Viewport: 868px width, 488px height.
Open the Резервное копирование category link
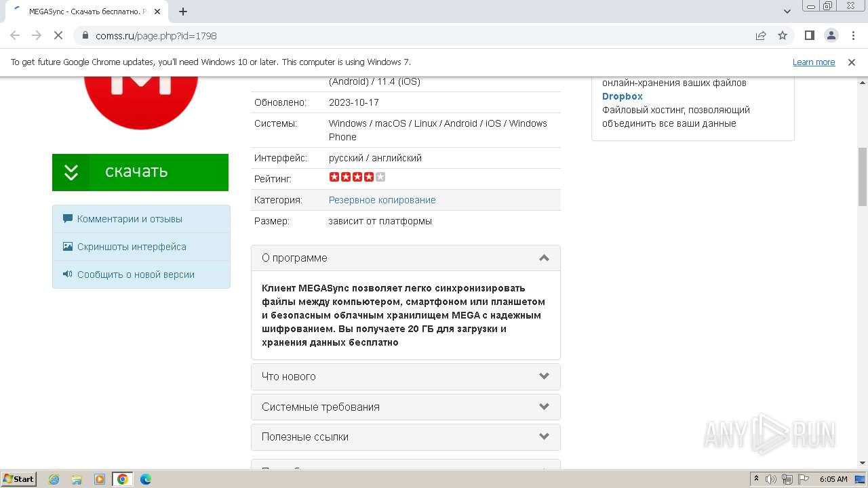coord(382,200)
